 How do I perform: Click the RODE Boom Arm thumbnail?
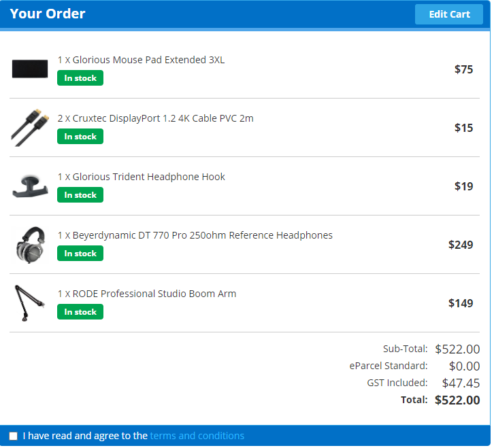click(28, 303)
